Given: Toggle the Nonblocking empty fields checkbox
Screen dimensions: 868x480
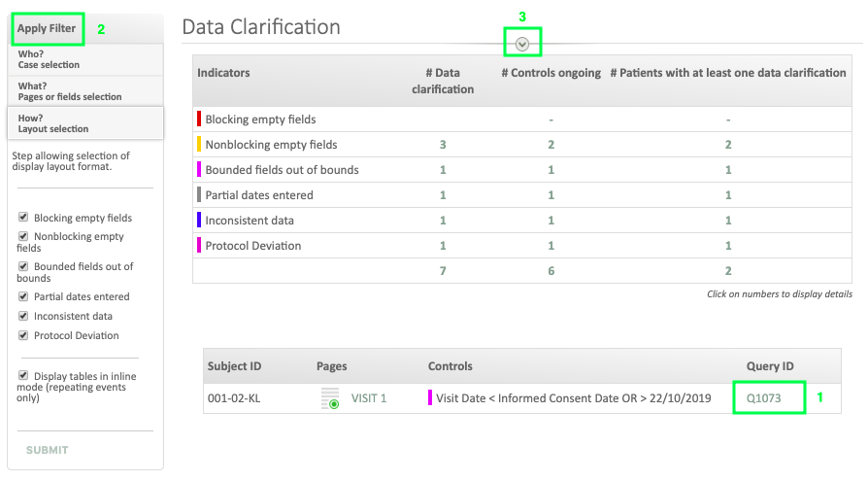Looking at the screenshot, I should pos(24,237).
